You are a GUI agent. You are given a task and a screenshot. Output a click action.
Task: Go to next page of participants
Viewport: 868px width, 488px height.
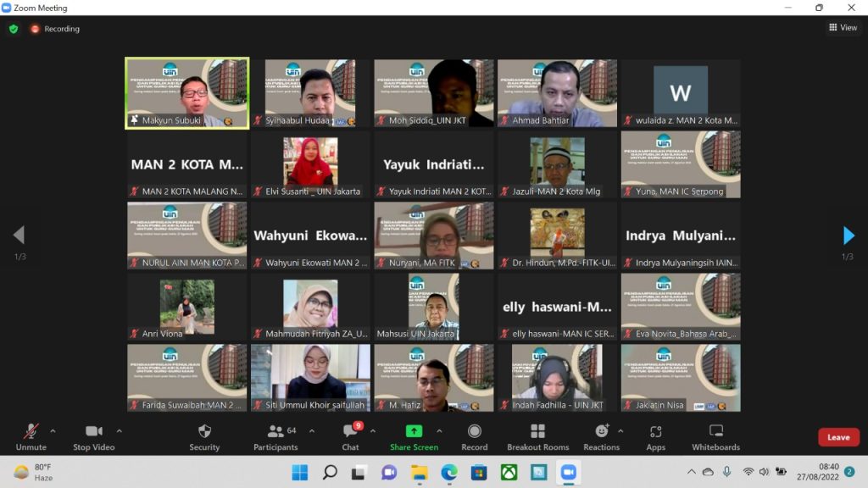pyautogui.click(x=849, y=236)
